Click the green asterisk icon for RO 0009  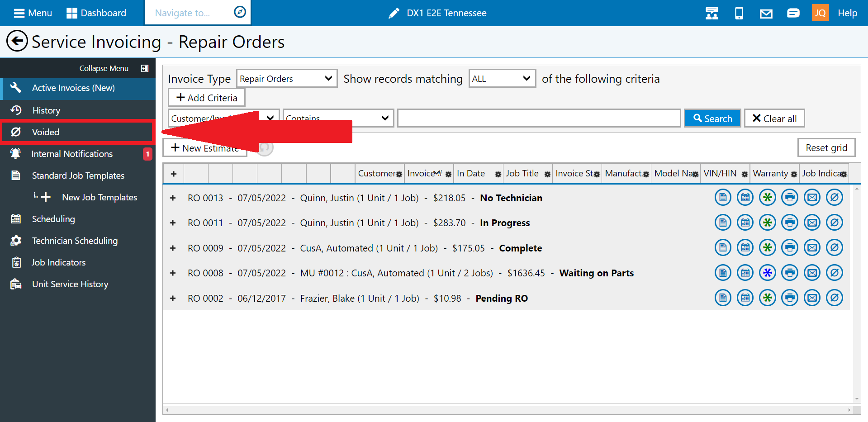pyautogui.click(x=768, y=247)
